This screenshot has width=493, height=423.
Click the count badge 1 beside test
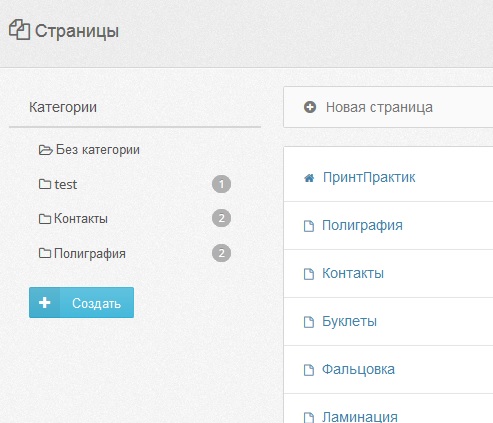tap(221, 184)
